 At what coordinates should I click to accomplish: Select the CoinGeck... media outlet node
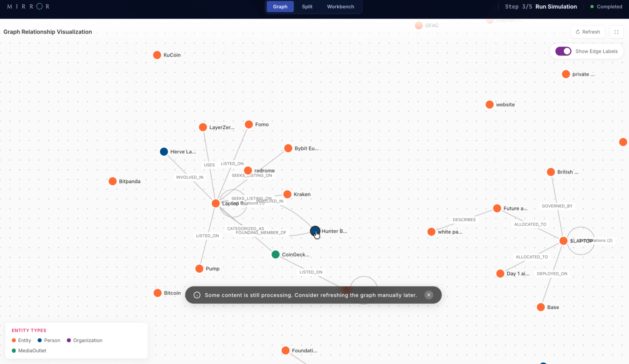[275, 254]
